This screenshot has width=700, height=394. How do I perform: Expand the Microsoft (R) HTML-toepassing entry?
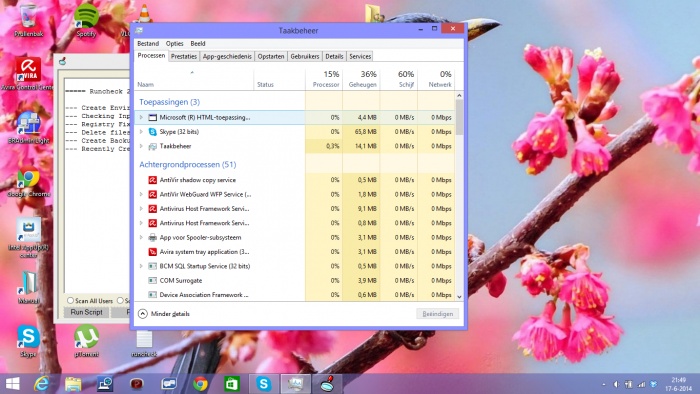click(141, 117)
